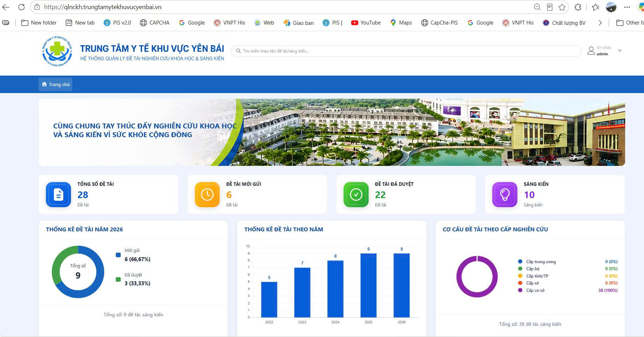This screenshot has height=337, width=644.
Task: Focus the đề tài/sáng kiến search field
Action: (x=406, y=51)
